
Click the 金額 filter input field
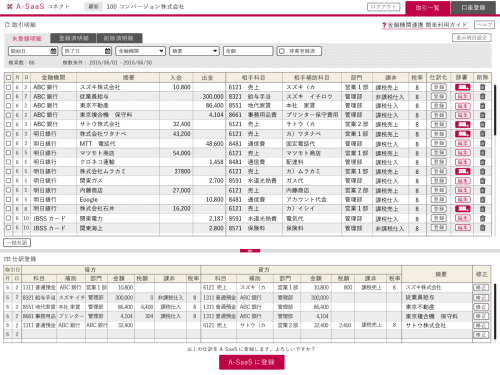point(248,51)
